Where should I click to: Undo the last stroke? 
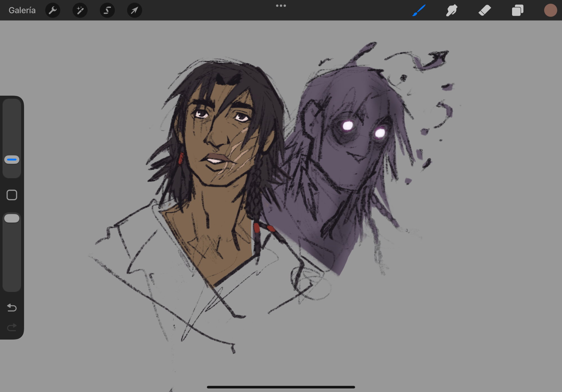click(12, 307)
